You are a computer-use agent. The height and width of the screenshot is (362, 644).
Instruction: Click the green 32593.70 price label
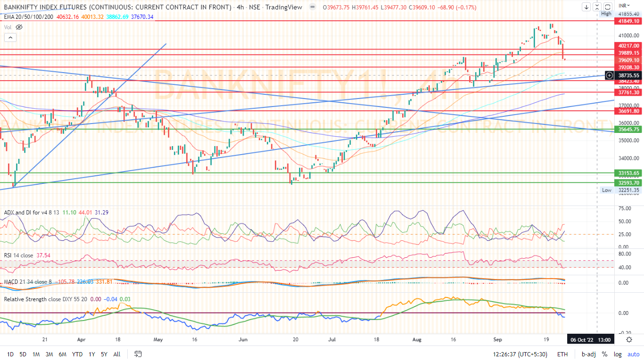click(629, 183)
